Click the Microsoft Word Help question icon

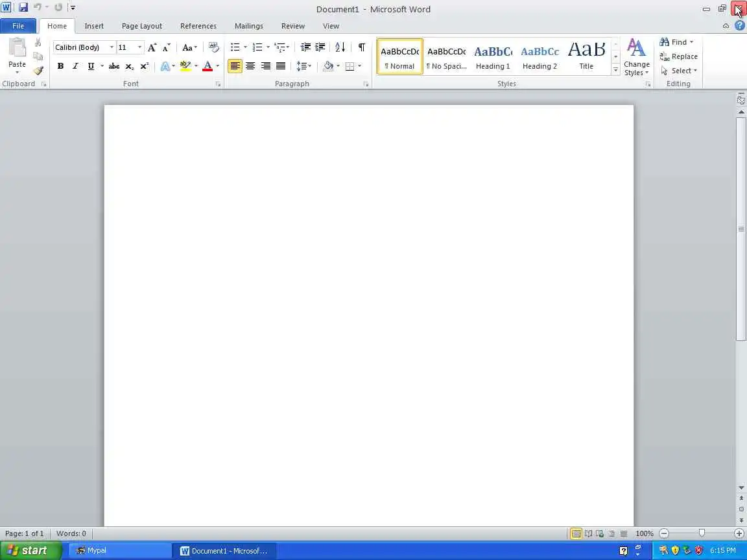point(739,26)
